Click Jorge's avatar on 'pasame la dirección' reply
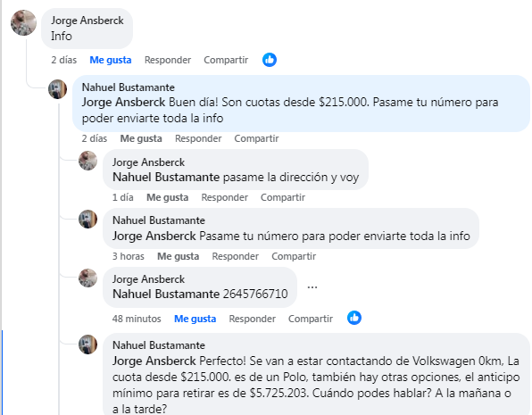This screenshot has width=532, height=415. [87, 161]
